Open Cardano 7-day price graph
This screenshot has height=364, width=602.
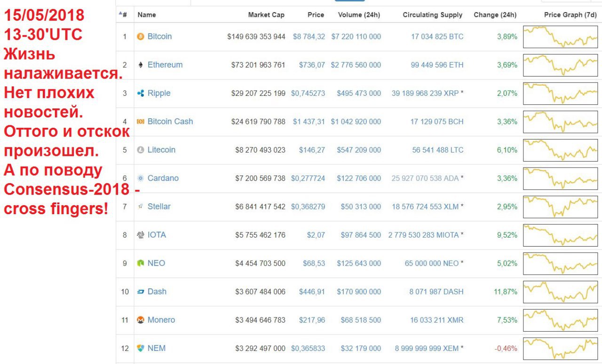(561, 178)
